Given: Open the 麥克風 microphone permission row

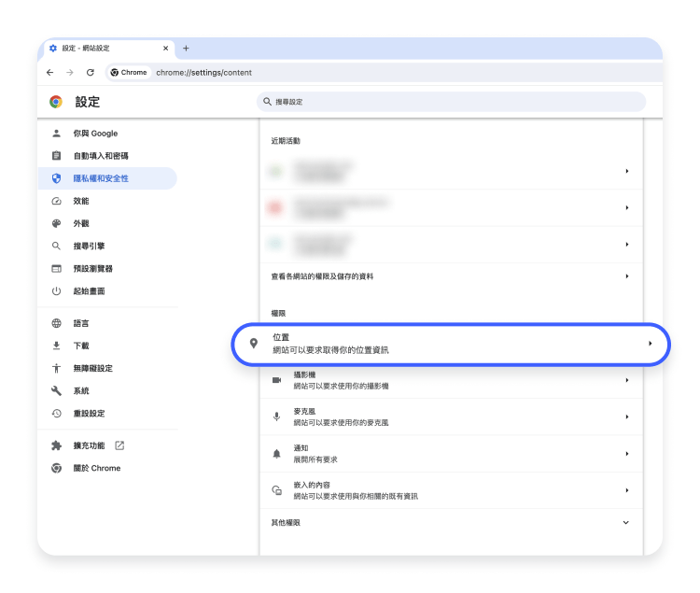Looking at the screenshot, I should pos(452,417).
